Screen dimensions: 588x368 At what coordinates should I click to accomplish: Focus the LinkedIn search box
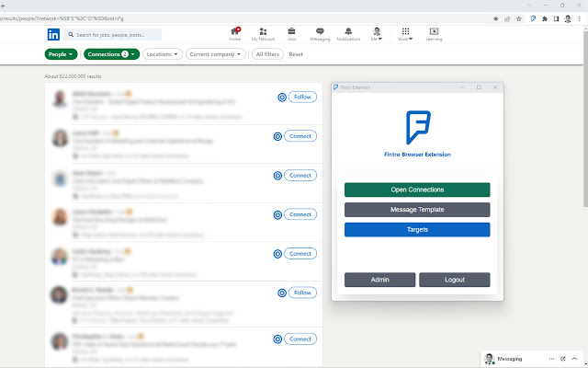pyautogui.click(x=112, y=35)
